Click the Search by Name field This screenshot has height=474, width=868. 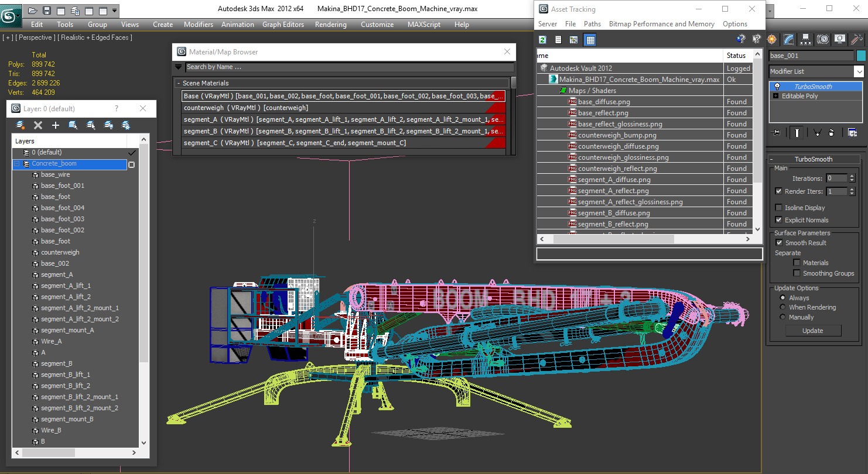[x=349, y=67]
